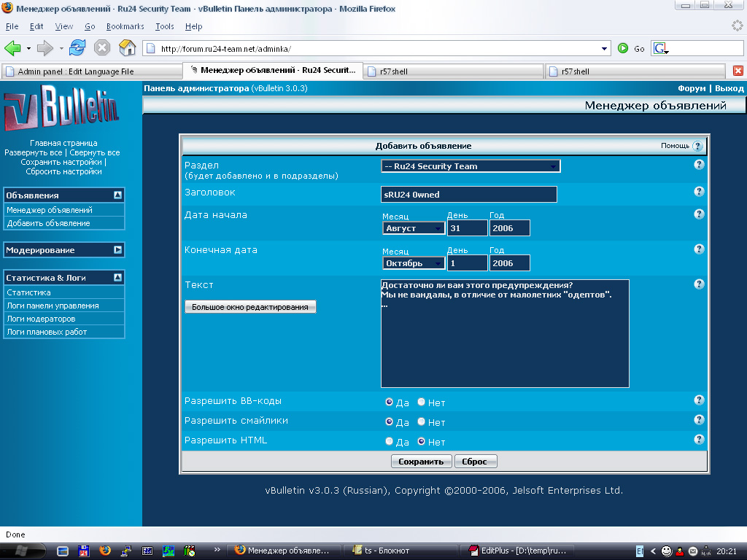Image resolution: width=747 pixels, height=560 pixels.
Task: Click Большое окно редактирования button
Action: click(x=250, y=307)
